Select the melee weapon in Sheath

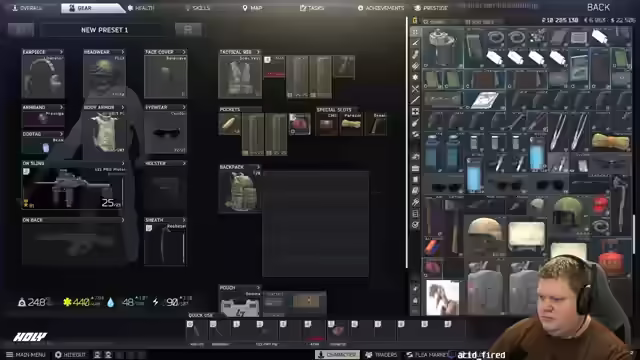tap(166, 244)
